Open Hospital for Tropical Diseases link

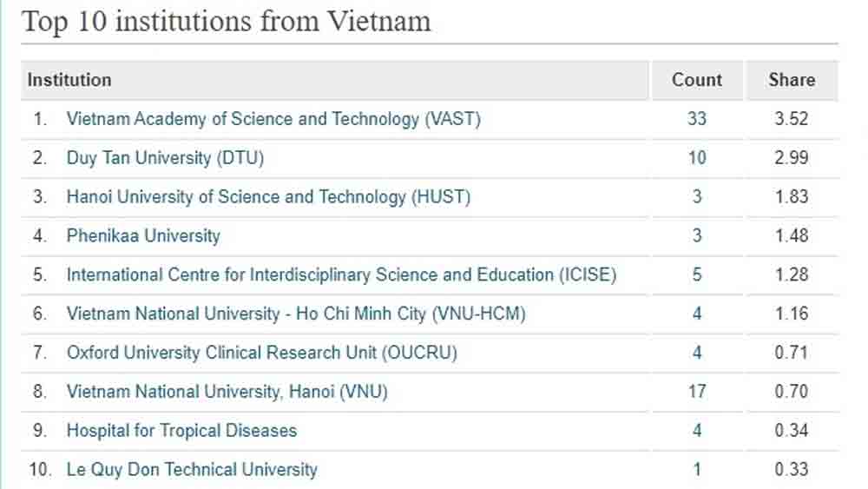[x=181, y=431]
